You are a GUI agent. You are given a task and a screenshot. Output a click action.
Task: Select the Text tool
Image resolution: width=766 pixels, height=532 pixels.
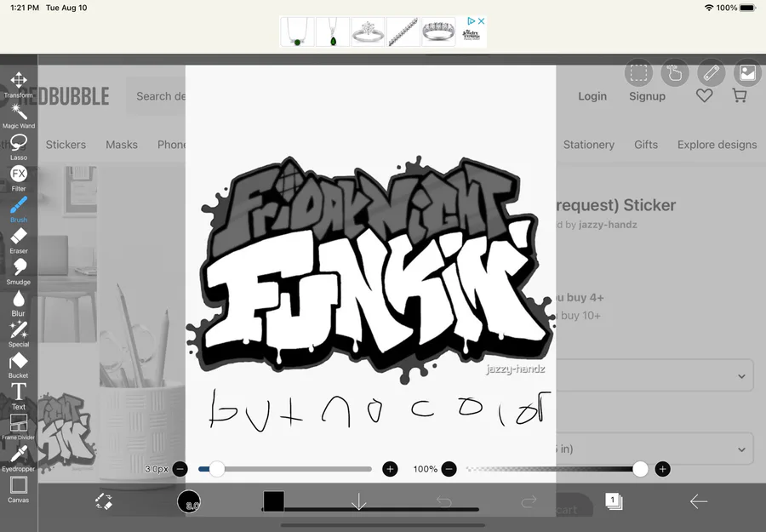19,397
